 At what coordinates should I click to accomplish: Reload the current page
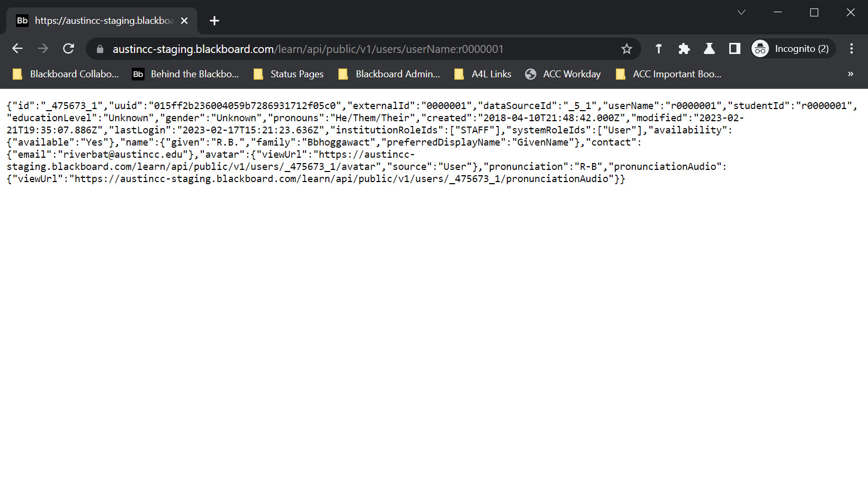click(68, 49)
